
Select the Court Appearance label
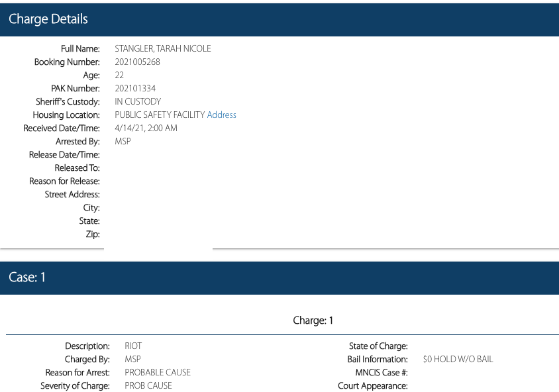point(372,385)
